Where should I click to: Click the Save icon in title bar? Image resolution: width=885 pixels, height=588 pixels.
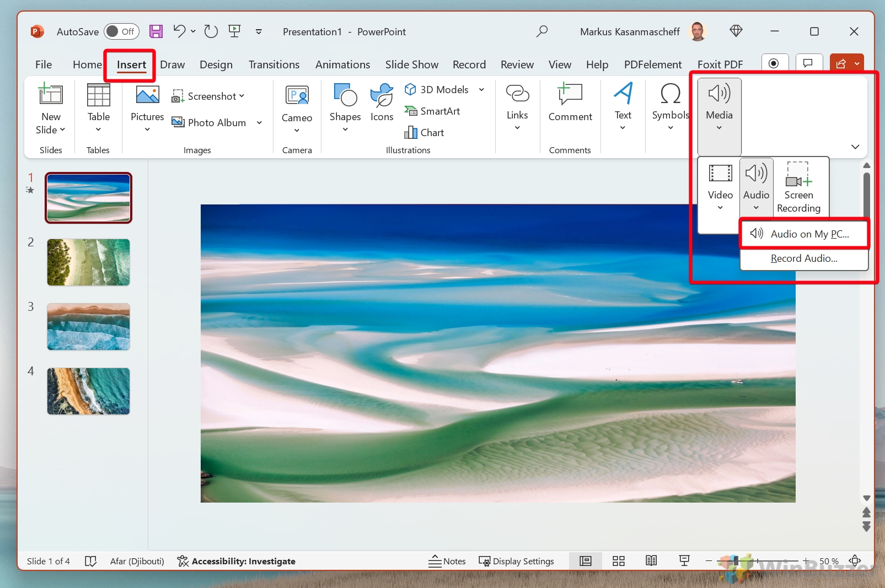(x=156, y=31)
